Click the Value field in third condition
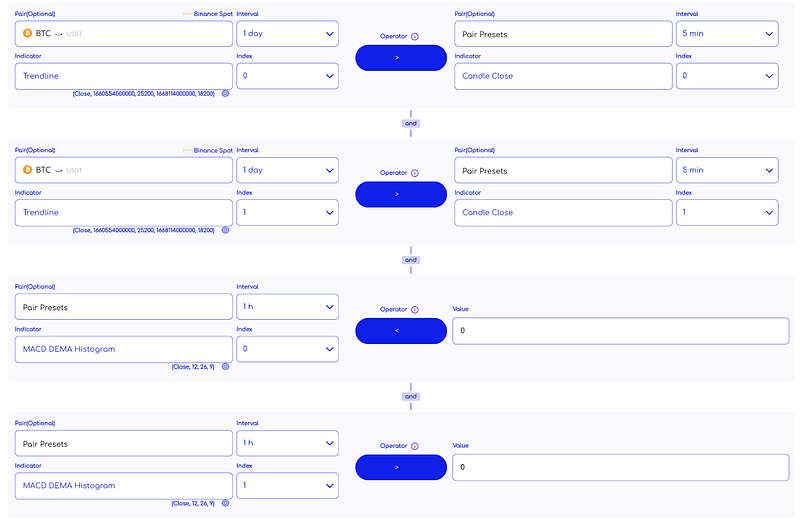This screenshot has width=800, height=523. (x=620, y=331)
